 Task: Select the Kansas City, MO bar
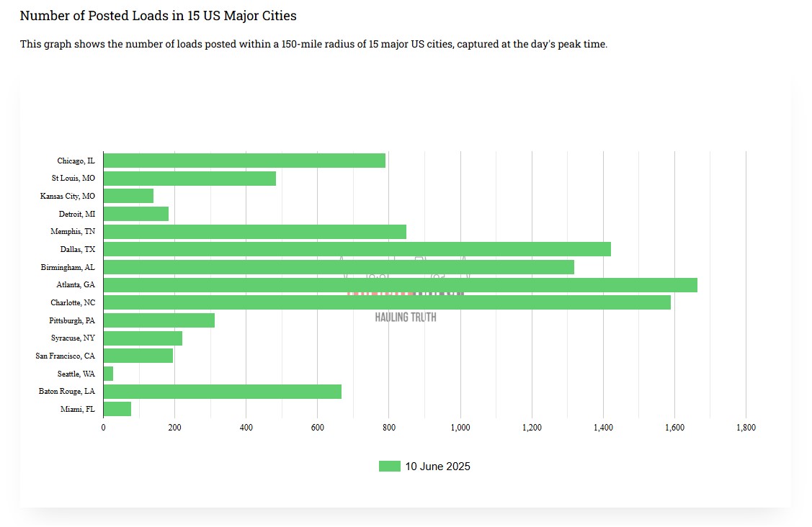(128, 196)
